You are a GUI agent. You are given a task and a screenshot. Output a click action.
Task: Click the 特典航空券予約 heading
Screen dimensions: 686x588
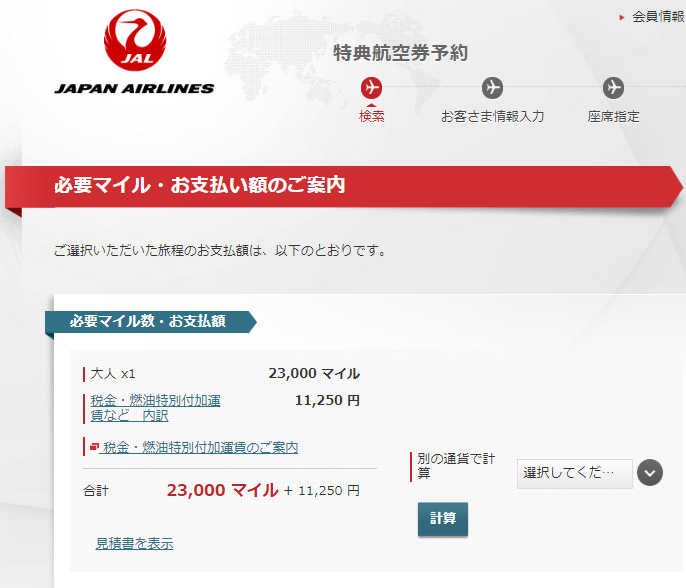tap(400, 53)
